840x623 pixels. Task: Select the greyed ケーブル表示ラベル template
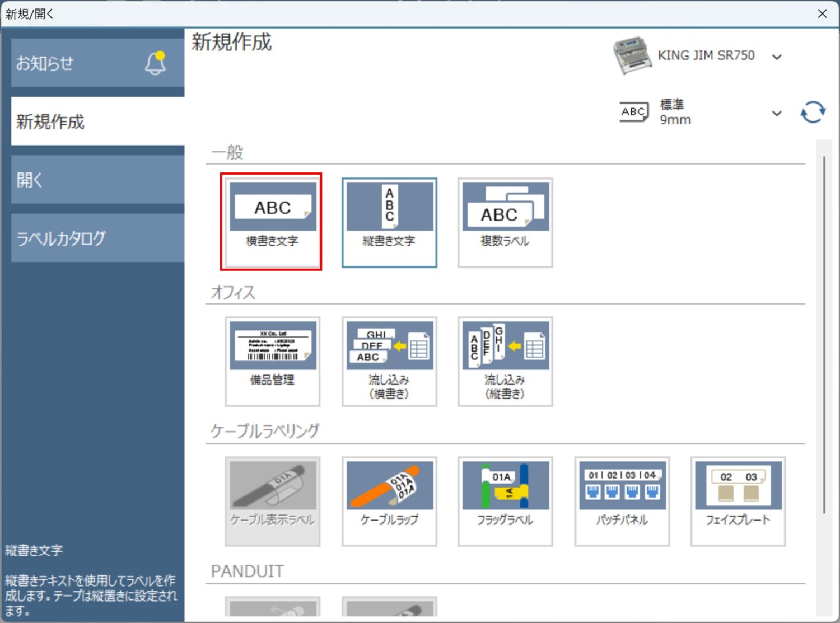(273, 502)
